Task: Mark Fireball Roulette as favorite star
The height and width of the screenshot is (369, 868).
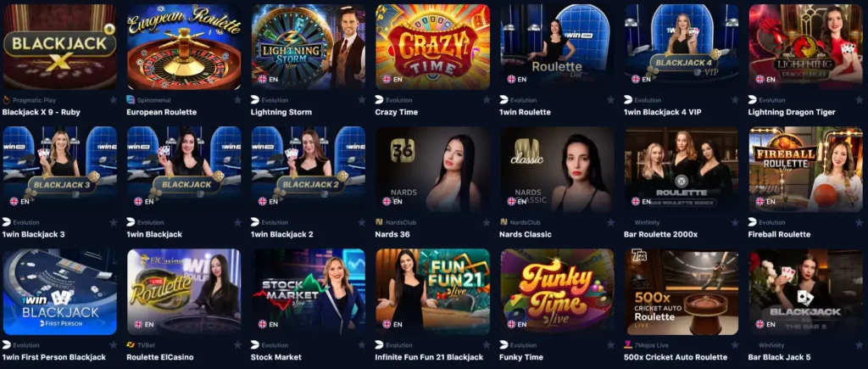Action: coord(860,222)
